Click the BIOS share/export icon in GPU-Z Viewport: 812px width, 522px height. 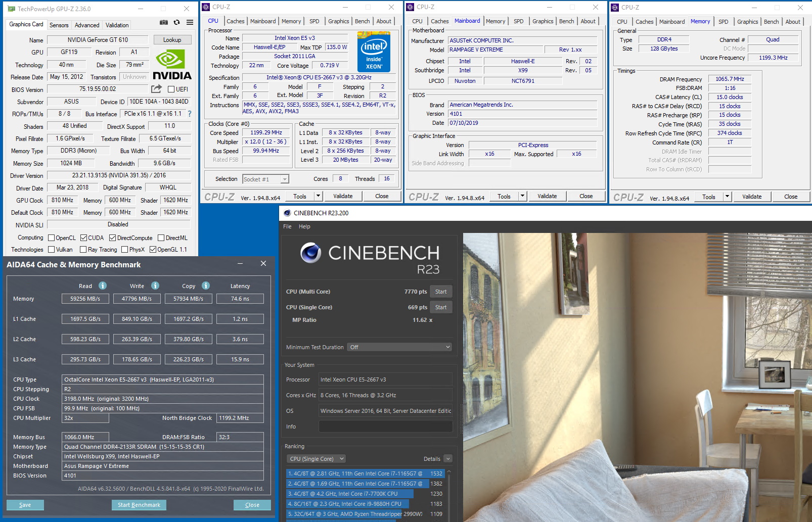(156, 89)
